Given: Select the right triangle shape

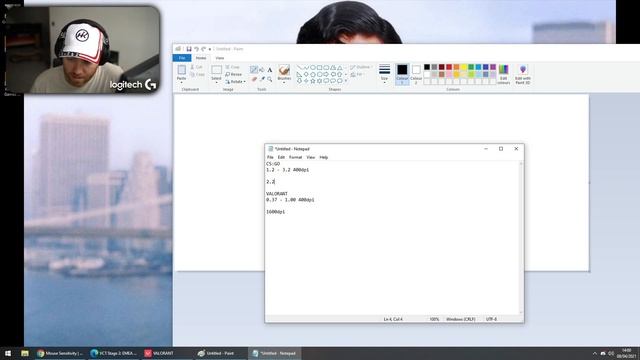Looking at the screenshot, I should tap(299, 74).
